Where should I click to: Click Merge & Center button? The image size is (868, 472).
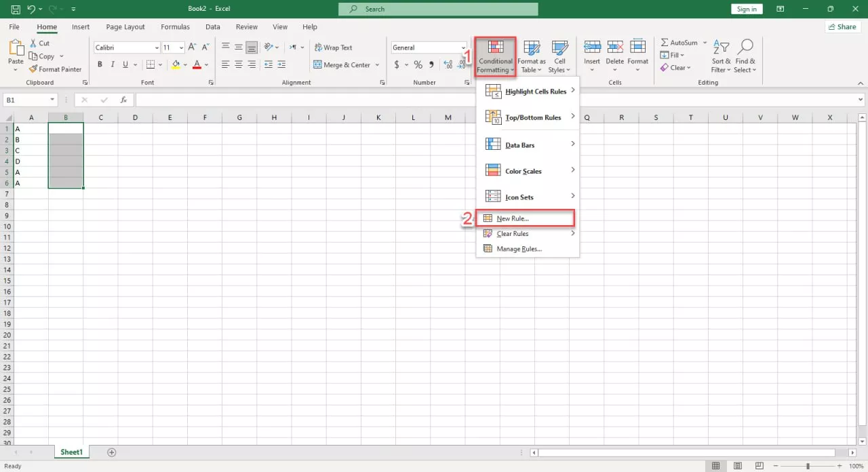click(x=342, y=65)
